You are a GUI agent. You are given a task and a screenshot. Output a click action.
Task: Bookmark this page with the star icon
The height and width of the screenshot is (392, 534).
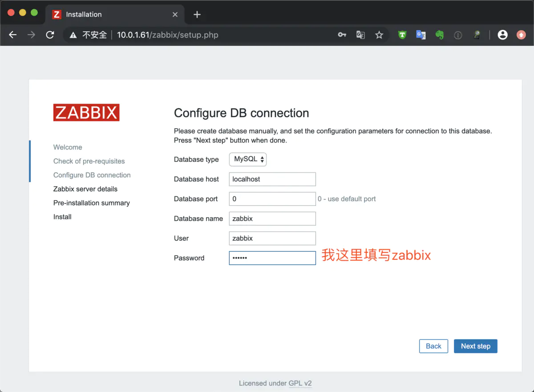pos(379,35)
